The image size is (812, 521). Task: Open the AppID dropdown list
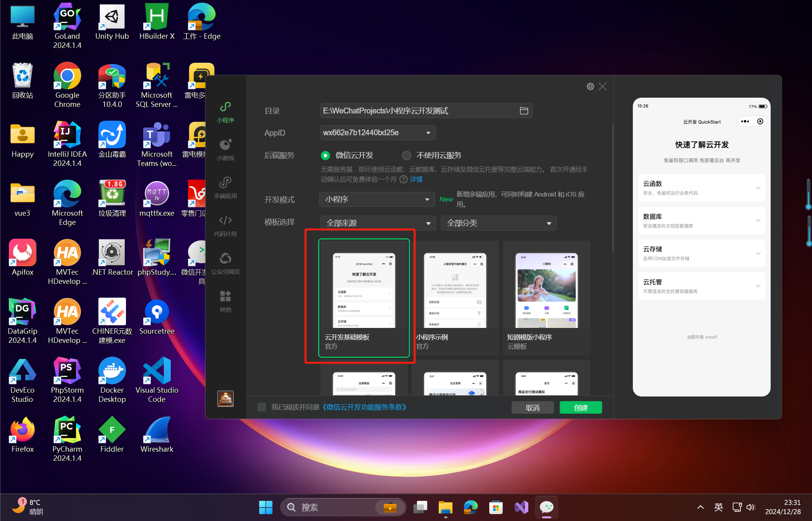[428, 133]
